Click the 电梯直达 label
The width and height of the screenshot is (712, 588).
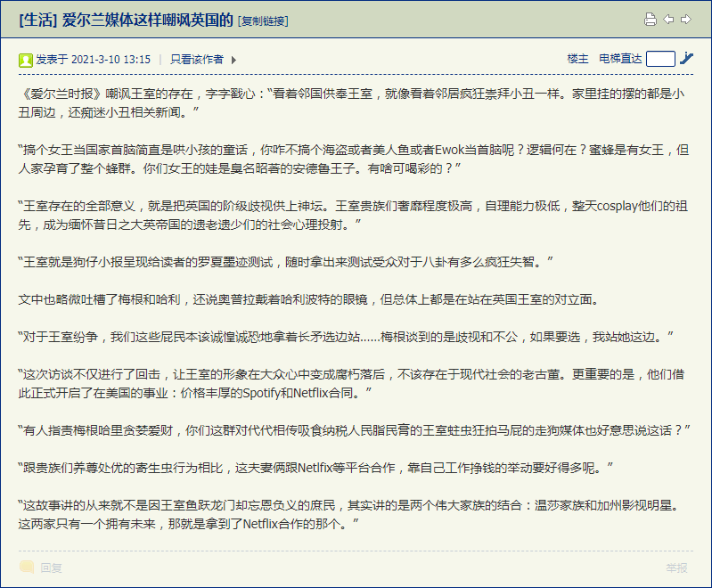pos(620,59)
